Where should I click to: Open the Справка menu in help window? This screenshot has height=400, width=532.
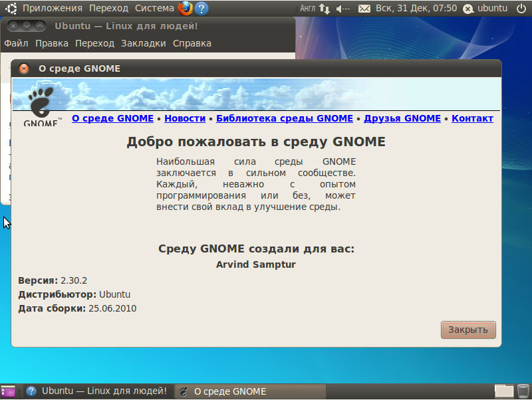click(x=192, y=43)
